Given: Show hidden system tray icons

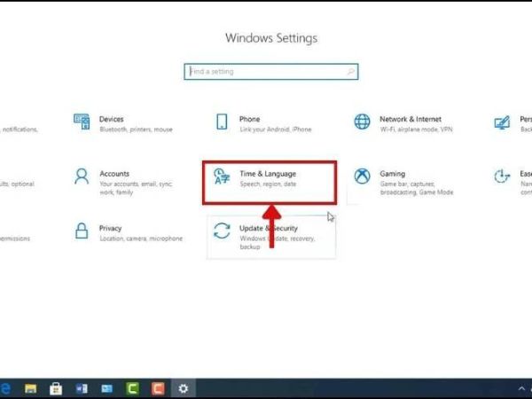Looking at the screenshot, I should (x=521, y=389).
